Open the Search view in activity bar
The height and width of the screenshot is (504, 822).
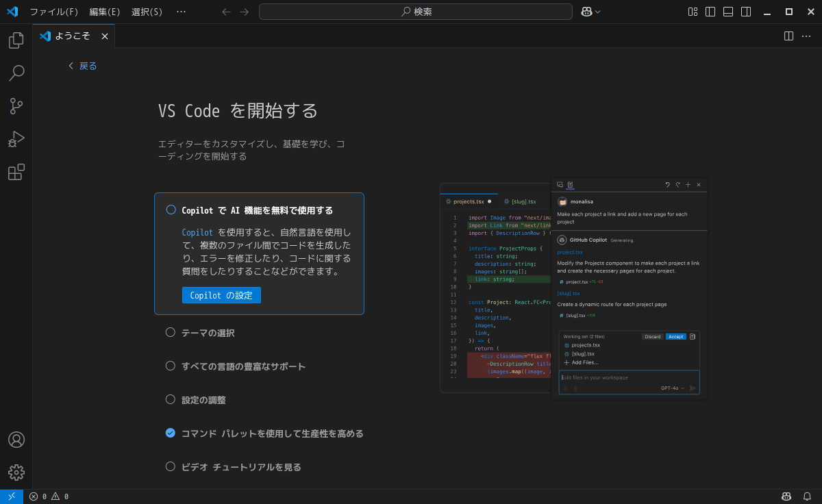pyautogui.click(x=16, y=73)
